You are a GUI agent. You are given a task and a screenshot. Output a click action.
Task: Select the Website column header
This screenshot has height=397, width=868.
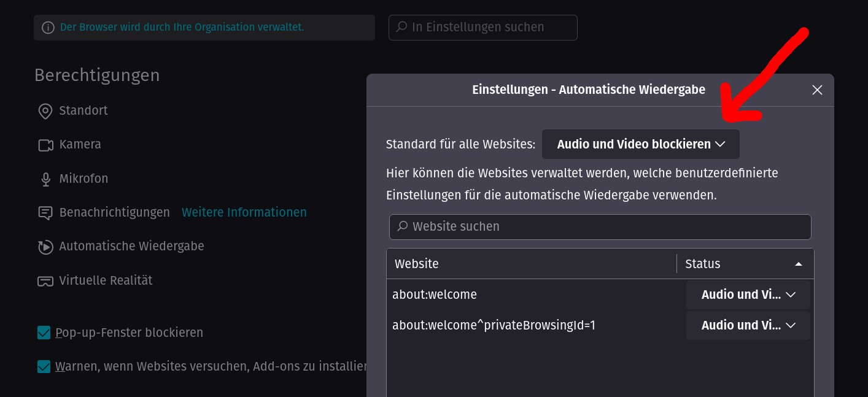[x=417, y=263]
